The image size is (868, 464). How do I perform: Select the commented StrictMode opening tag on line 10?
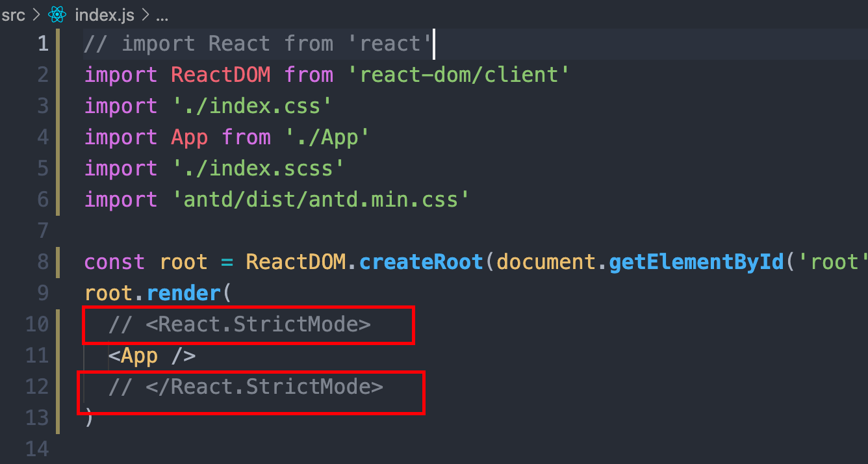[x=240, y=324]
